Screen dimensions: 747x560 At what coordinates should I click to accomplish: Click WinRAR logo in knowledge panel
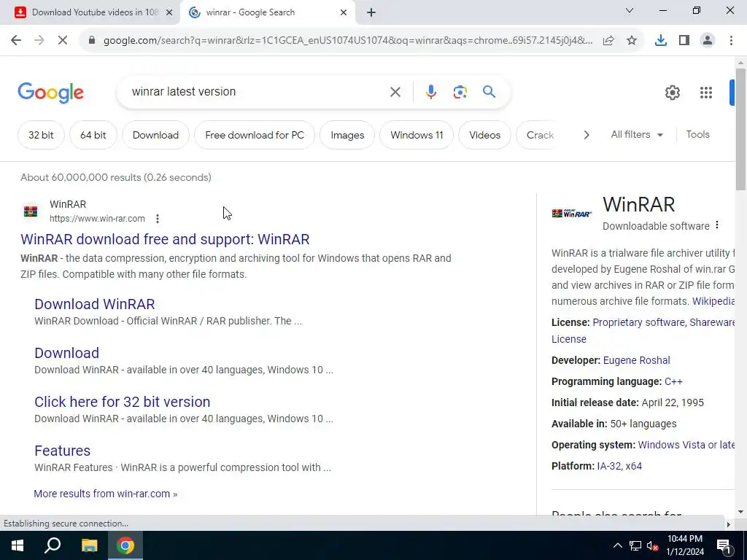(572, 214)
